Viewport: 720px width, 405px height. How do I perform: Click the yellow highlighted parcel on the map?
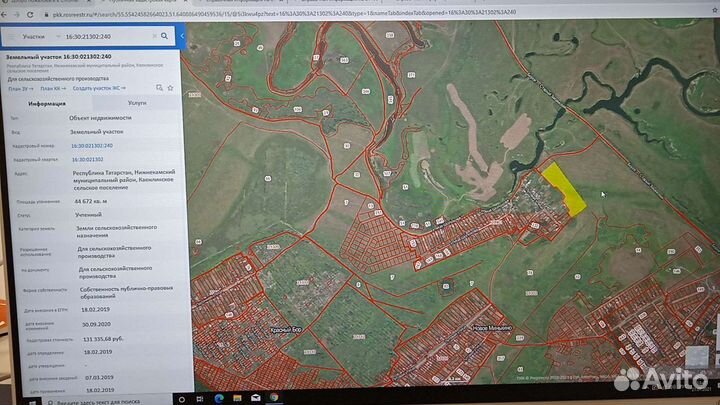click(565, 188)
